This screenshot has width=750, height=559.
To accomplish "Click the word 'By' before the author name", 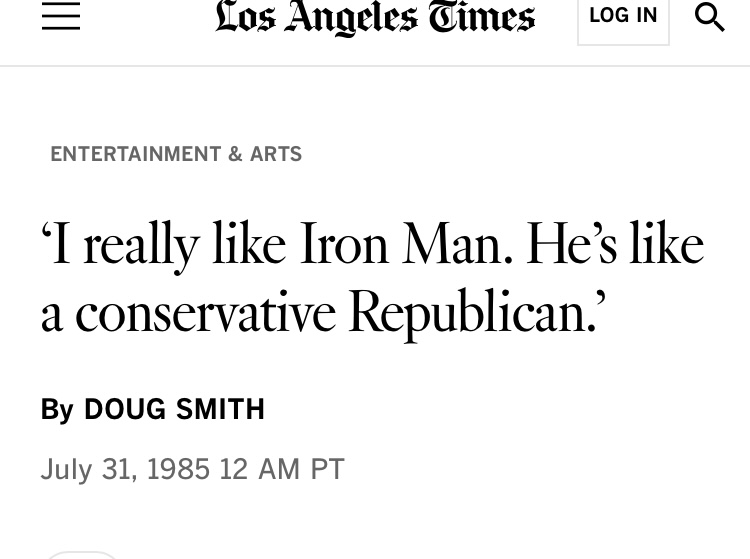I will pyautogui.click(x=57, y=410).
